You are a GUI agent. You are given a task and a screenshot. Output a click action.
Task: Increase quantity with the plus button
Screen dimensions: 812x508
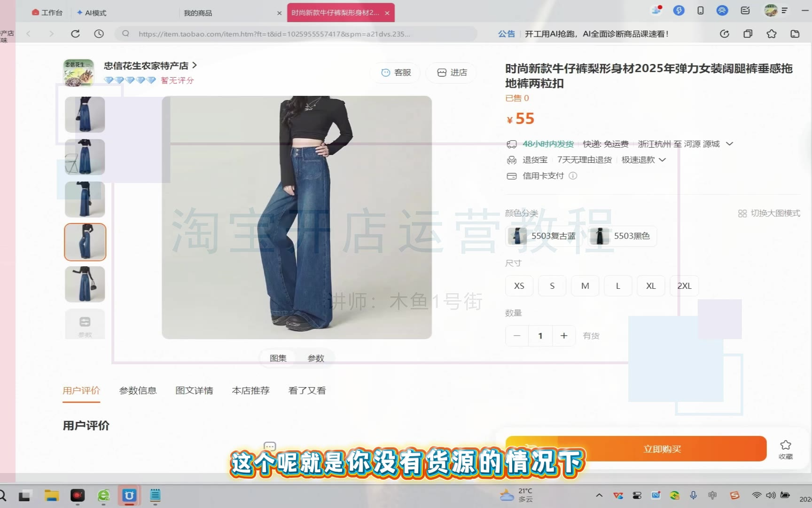pyautogui.click(x=564, y=336)
